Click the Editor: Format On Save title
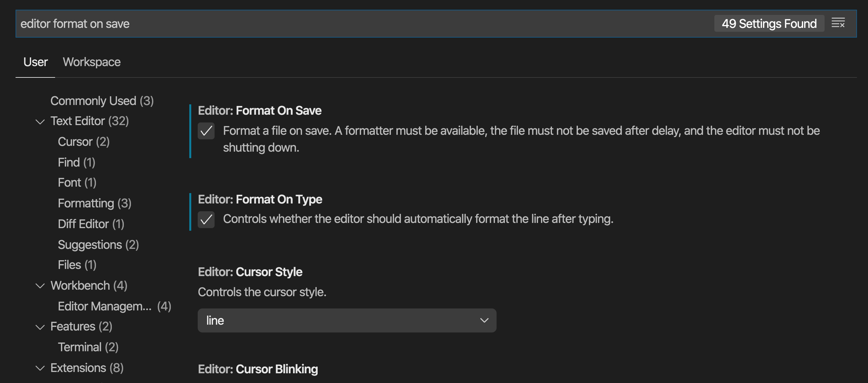Viewport: 868px width, 383px height. tap(260, 111)
